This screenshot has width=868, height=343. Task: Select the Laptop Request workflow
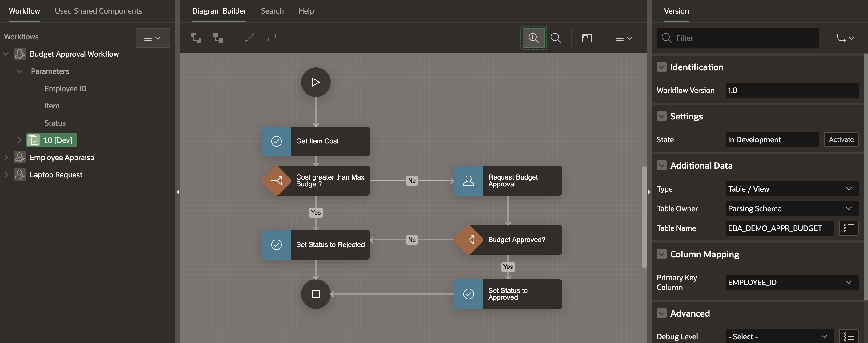pos(56,175)
